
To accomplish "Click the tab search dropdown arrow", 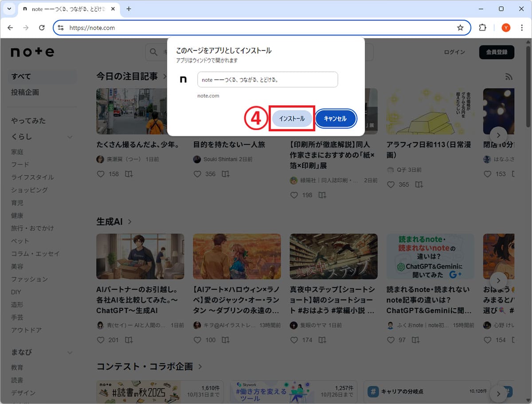I will pyautogui.click(x=9, y=9).
